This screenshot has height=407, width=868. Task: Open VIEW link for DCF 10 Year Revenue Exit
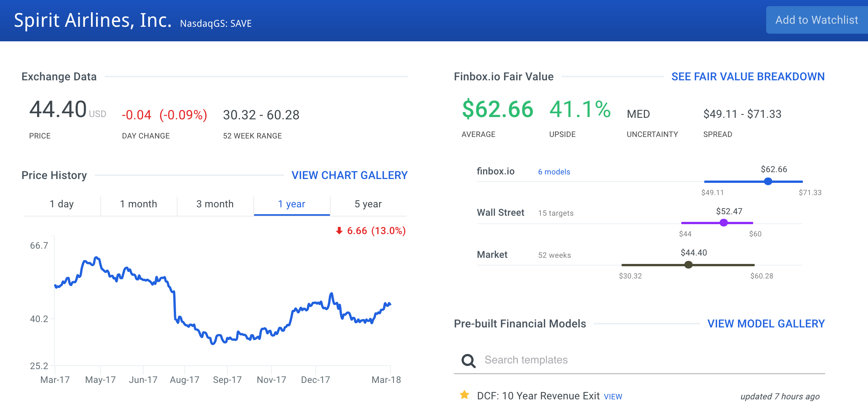pos(613,397)
